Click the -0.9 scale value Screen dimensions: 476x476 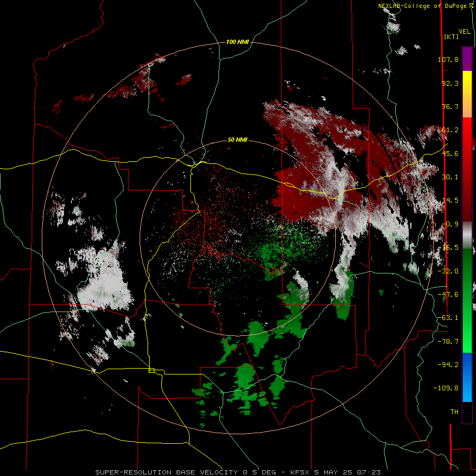click(x=450, y=224)
